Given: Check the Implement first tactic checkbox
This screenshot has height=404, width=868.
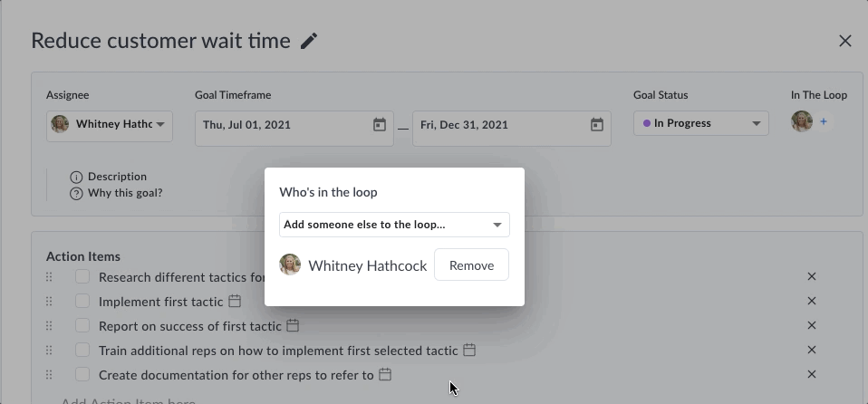Looking at the screenshot, I should pyautogui.click(x=82, y=301).
